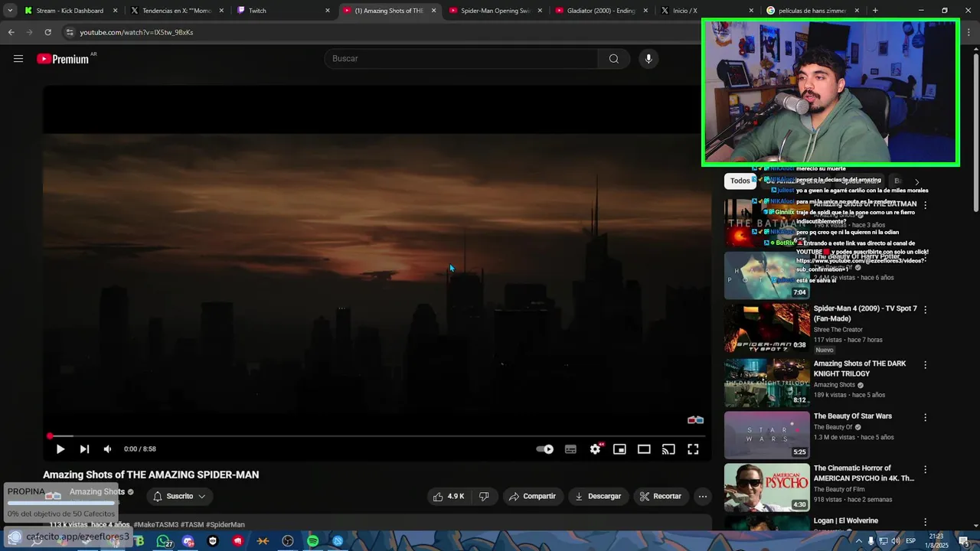Toggle the autoplay switch in player

coord(545,449)
